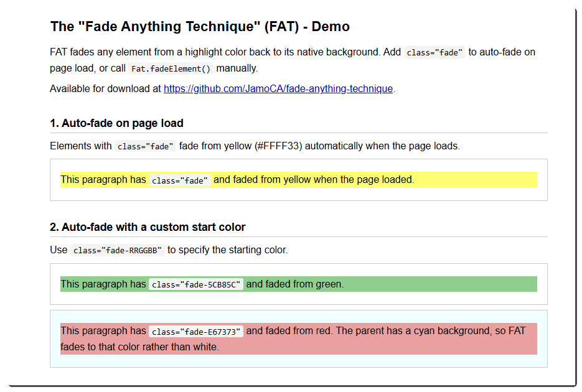Viewport: 582px width, 392px height.
Task: Click the class="fade-E67373" code snippet
Action: [x=196, y=332]
